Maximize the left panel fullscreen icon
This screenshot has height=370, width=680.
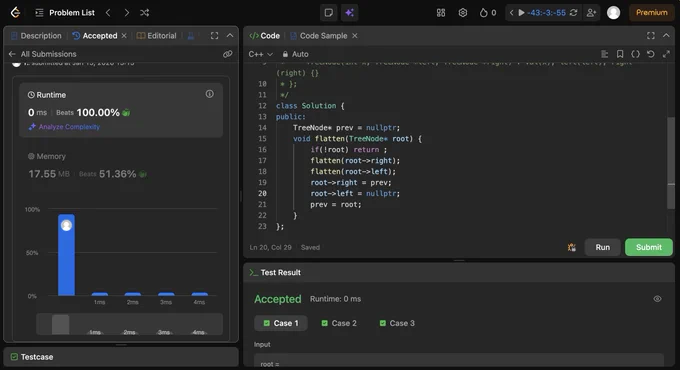(x=214, y=36)
